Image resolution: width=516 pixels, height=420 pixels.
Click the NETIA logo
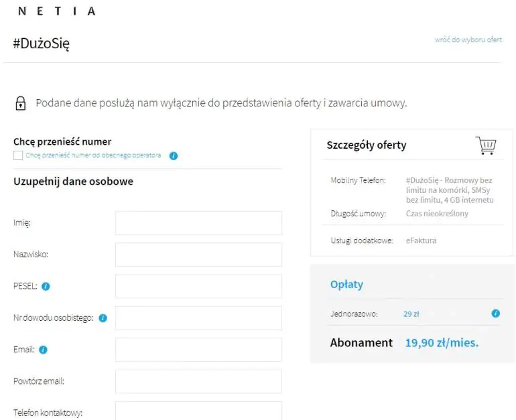click(56, 11)
